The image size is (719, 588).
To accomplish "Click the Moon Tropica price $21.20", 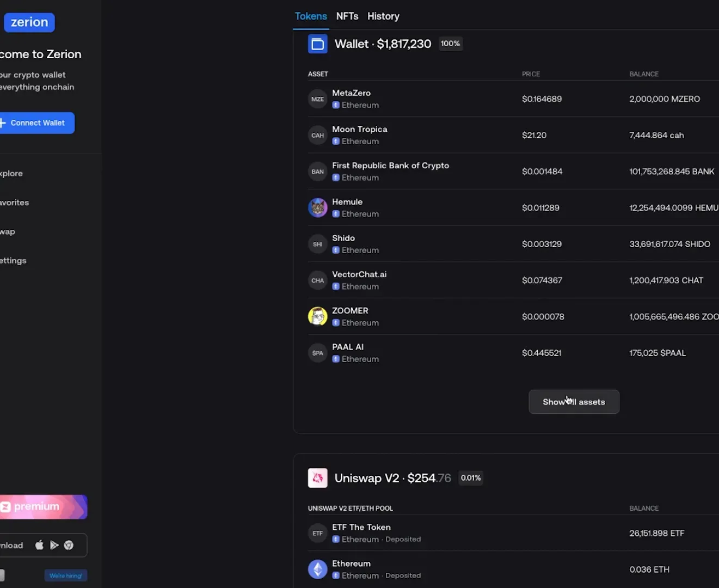I will pyautogui.click(x=534, y=136).
